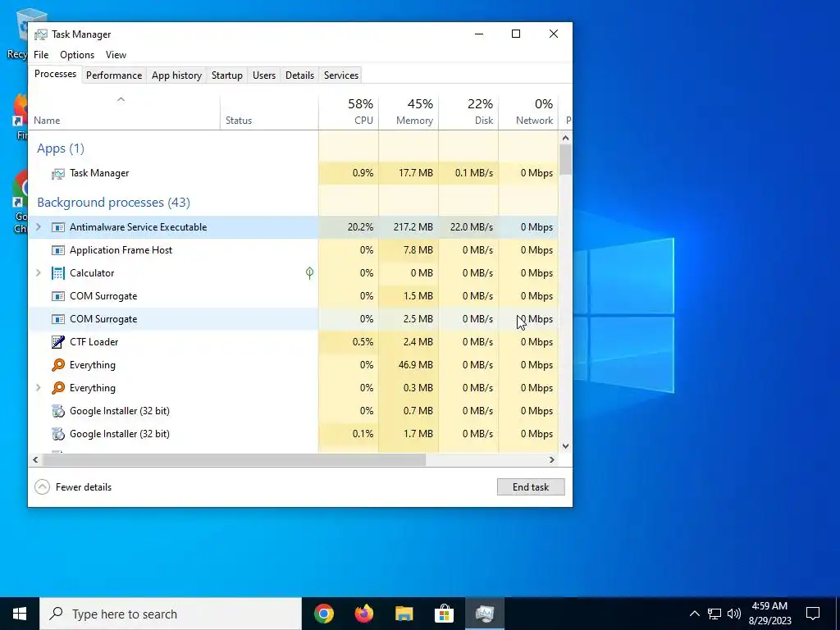Viewport: 840px width, 630px height.
Task: Sort by the Memory column header
Action: 409,112
